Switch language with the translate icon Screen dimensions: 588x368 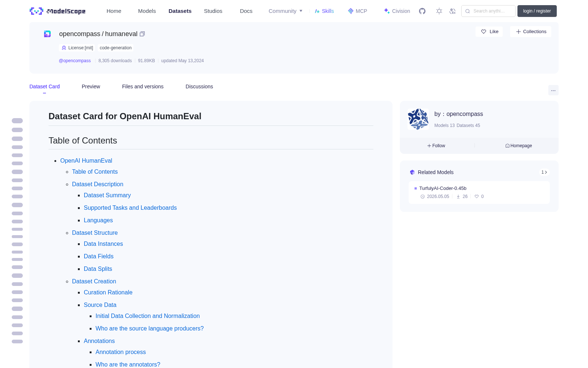pos(453,11)
